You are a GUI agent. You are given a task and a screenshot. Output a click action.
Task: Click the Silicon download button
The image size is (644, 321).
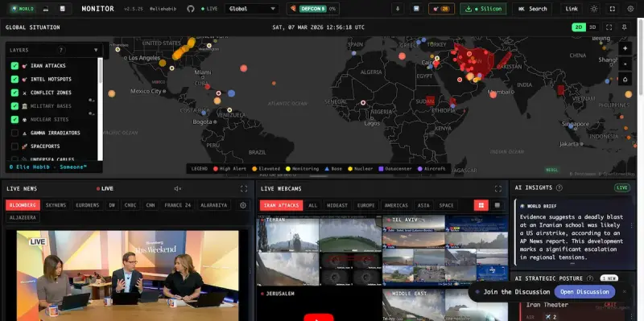tap(483, 9)
